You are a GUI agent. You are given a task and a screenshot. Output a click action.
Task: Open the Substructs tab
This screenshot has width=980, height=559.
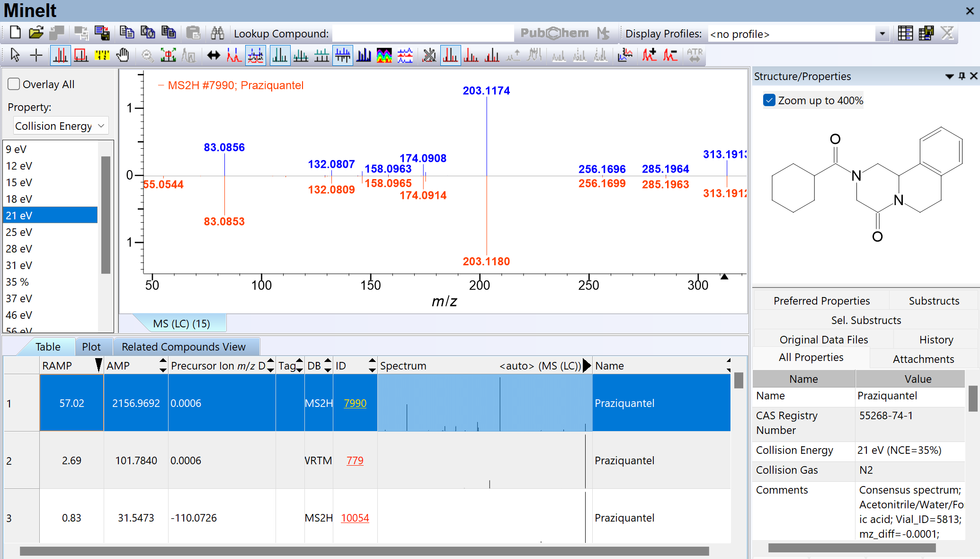click(x=934, y=301)
